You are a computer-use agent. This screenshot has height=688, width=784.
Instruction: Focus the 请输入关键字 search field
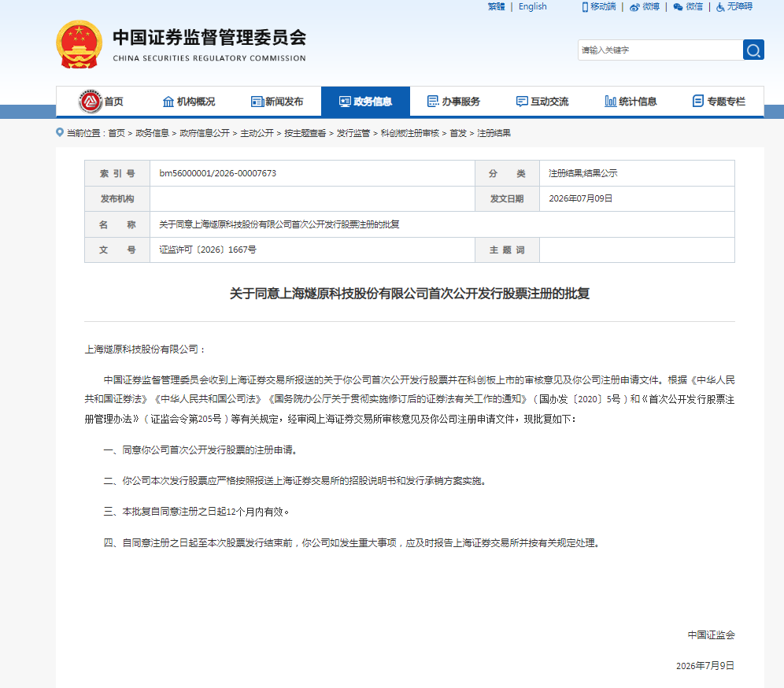(660, 50)
